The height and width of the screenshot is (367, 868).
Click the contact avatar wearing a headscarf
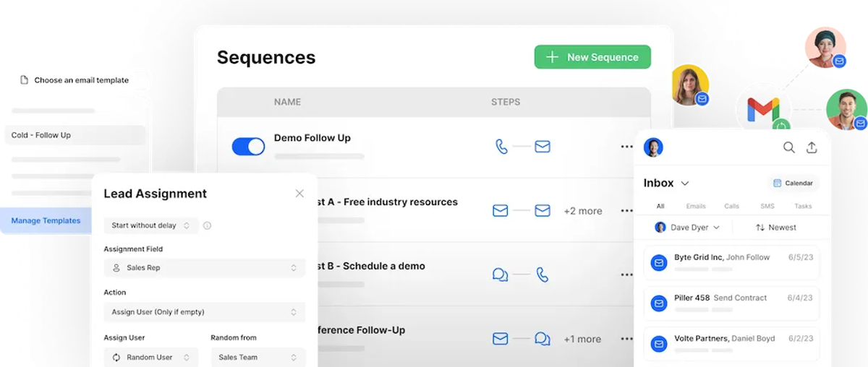pos(825,48)
